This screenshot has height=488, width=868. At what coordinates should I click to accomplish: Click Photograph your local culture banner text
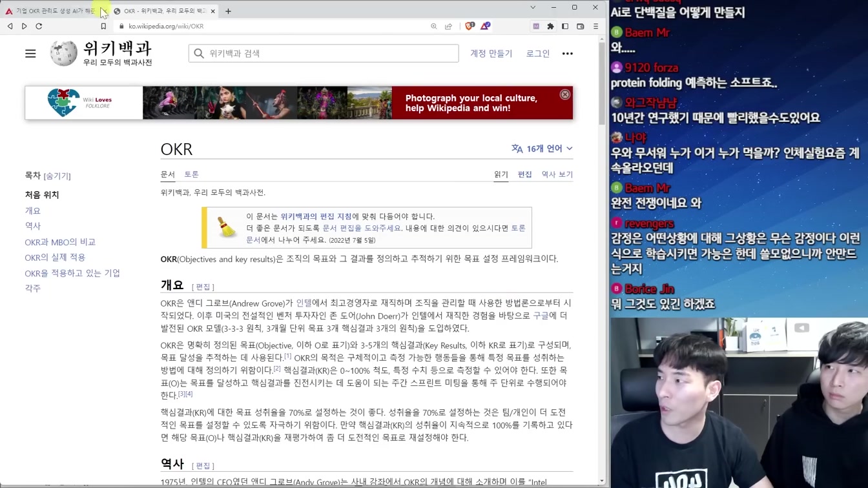tap(471, 103)
